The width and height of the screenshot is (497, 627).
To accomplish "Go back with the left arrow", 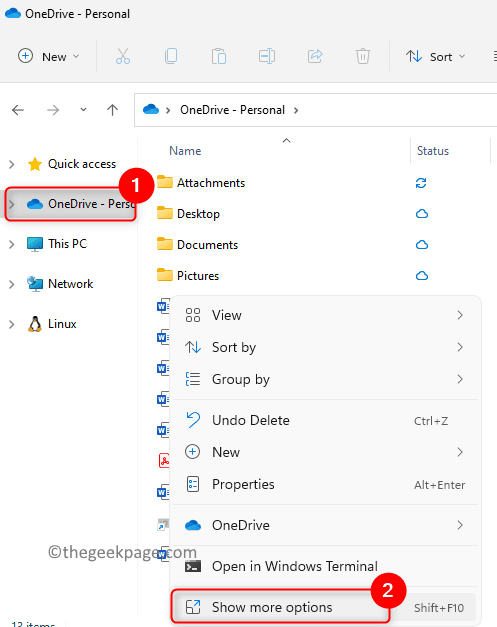I will pos(18,110).
